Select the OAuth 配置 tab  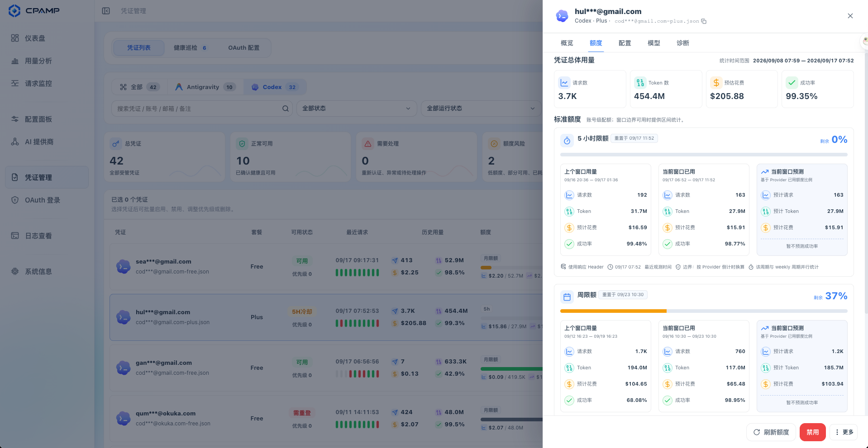coord(244,48)
